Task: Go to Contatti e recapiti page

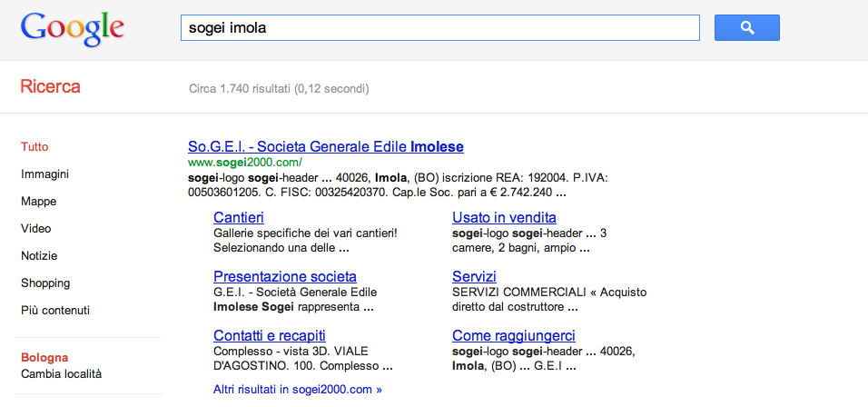Action: 269,335
